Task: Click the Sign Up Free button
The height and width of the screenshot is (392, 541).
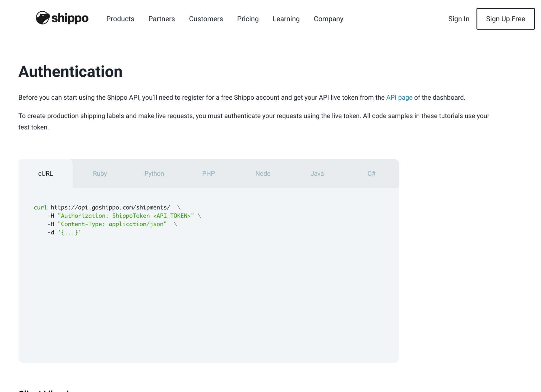Action: pos(505,19)
